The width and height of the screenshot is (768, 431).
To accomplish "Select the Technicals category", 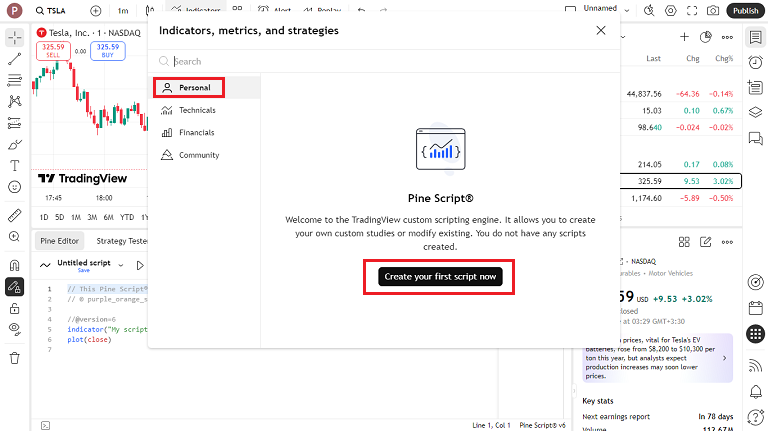I will (196, 110).
